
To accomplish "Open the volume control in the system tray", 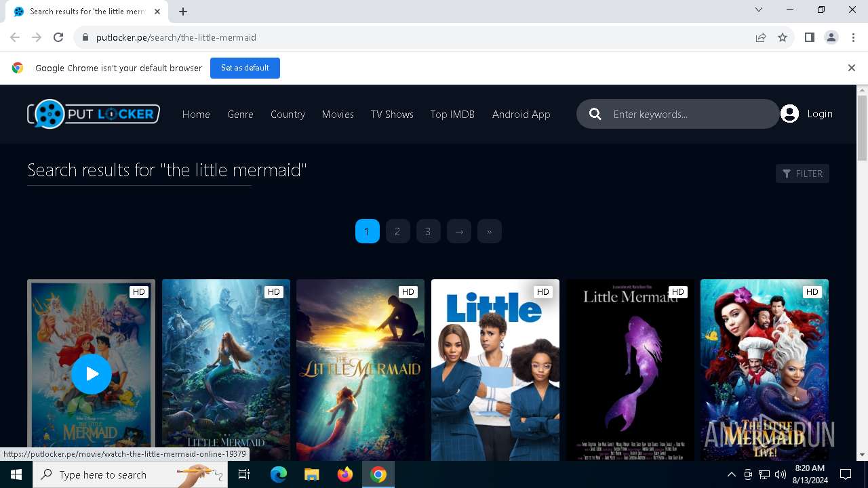I will coord(781,474).
